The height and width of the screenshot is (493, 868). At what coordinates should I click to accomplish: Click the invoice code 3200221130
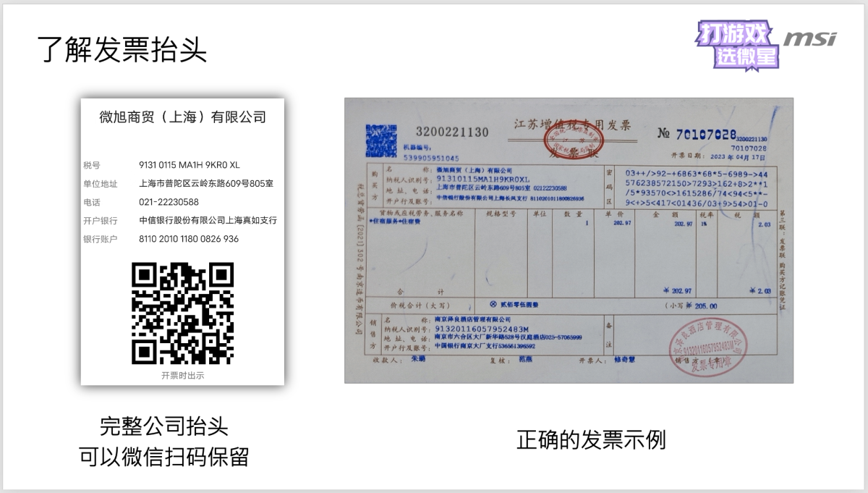click(x=452, y=132)
